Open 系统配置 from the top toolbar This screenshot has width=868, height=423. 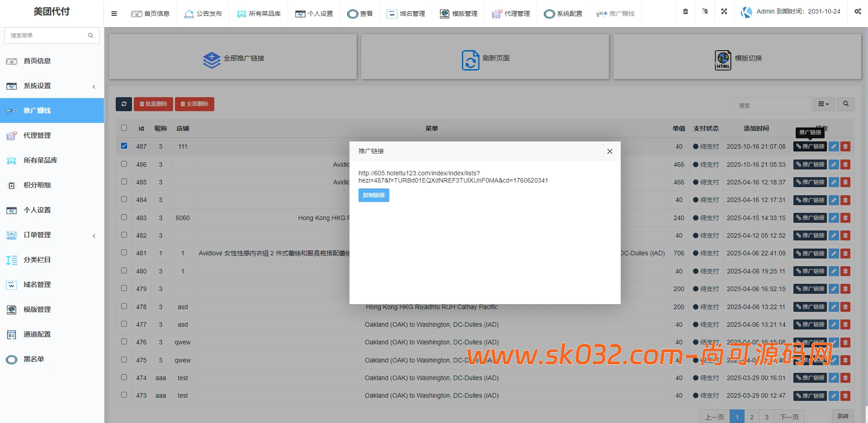(563, 14)
